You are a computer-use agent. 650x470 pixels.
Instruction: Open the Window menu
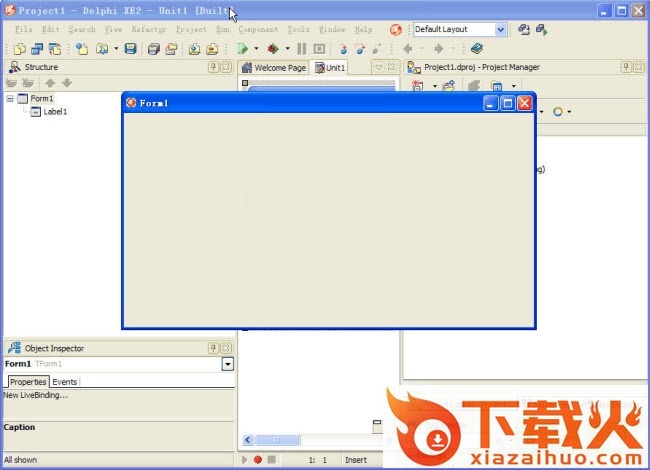click(x=332, y=29)
